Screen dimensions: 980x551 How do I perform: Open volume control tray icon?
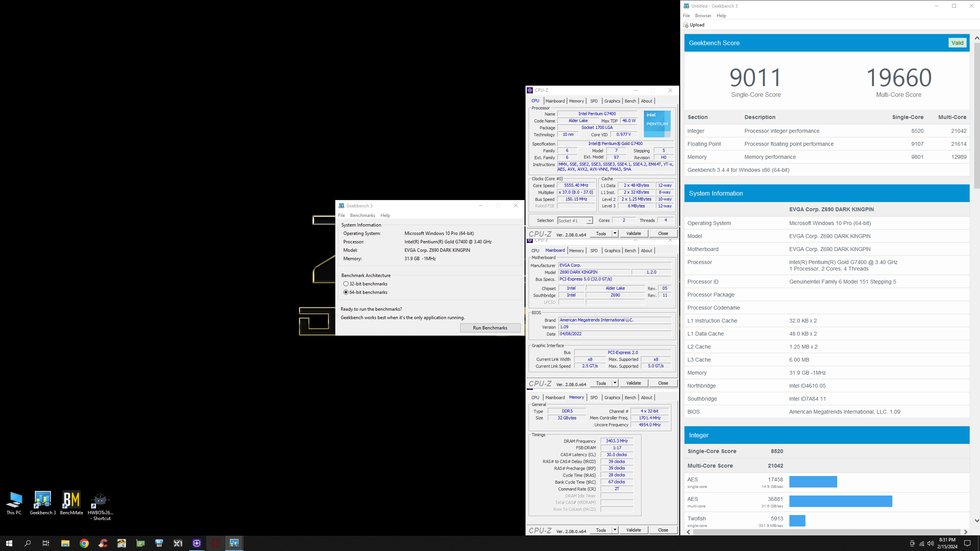click(x=931, y=543)
